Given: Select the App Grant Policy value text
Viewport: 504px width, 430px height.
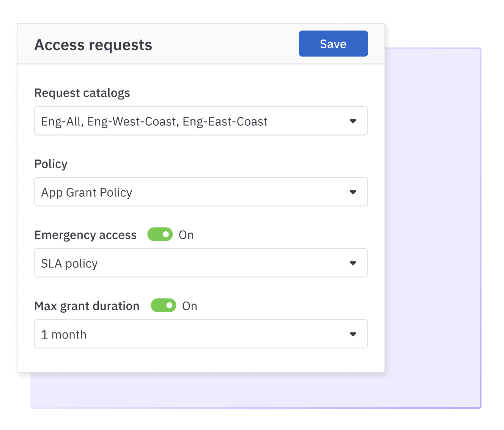Looking at the screenshot, I should (87, 193).
